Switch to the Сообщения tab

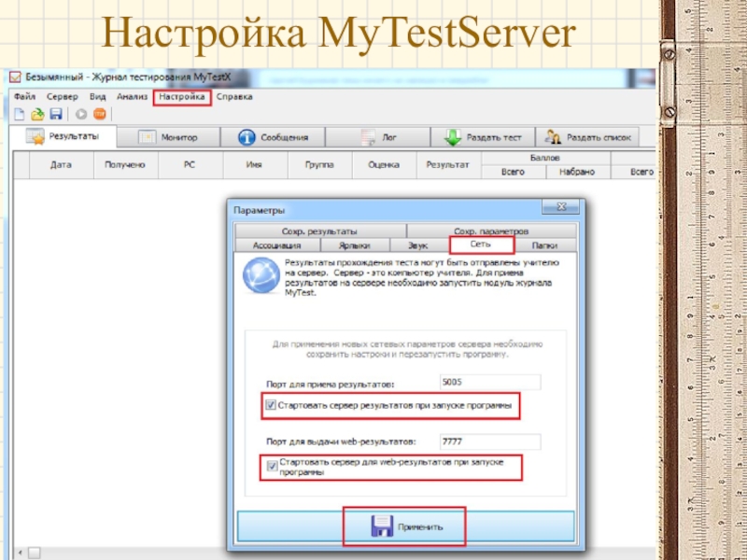(x=273, y=137)
